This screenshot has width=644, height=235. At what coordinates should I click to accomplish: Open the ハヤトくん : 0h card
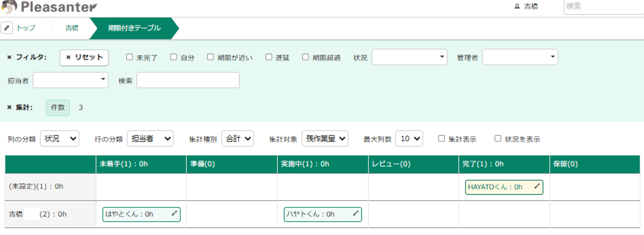[x=322, y=214]
